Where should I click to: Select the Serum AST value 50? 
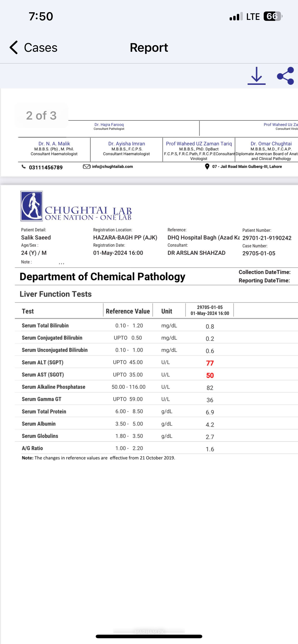[210, 375]
